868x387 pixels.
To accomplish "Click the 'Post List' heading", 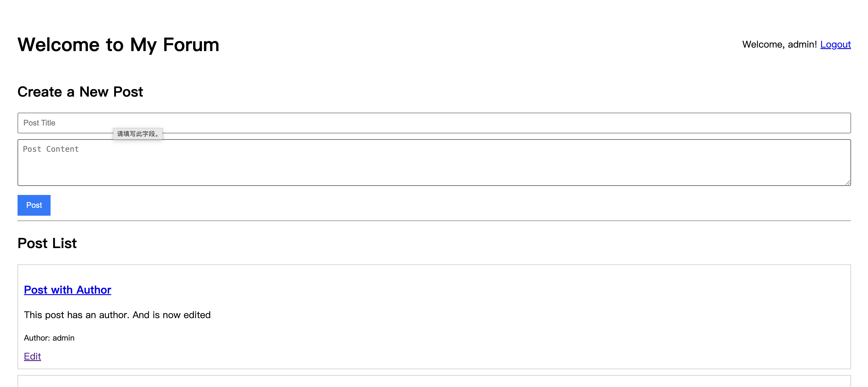I will coord(47,243).
